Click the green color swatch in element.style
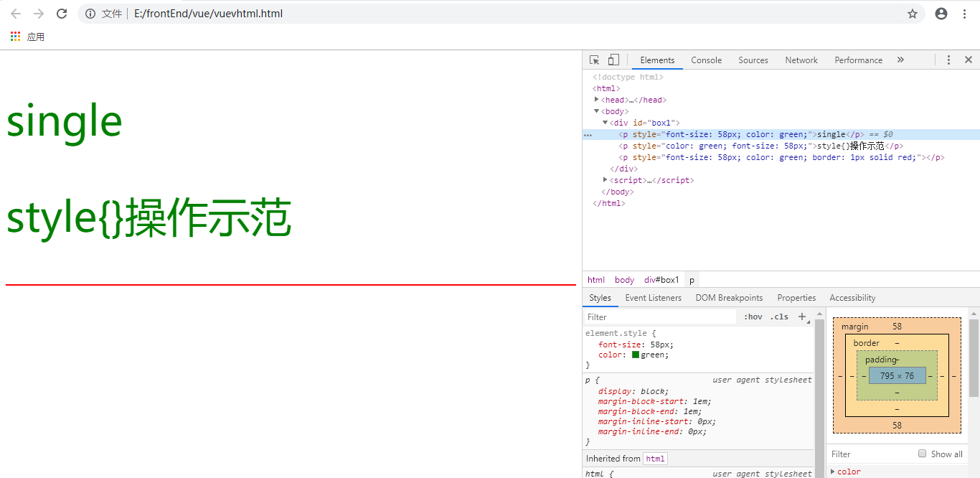980x478 pixels. (x=636, y=355)
